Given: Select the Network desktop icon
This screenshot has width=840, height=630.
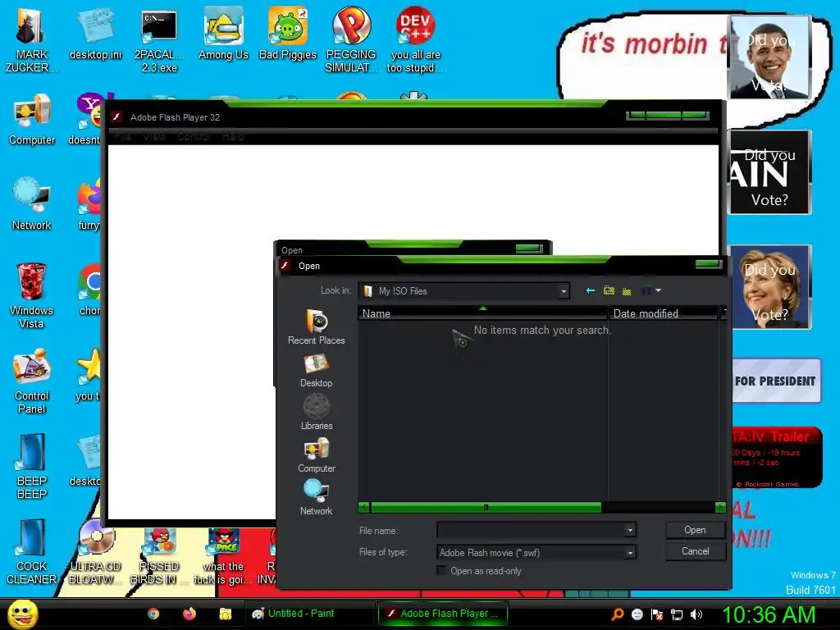Looking at the screenshot, I should pos(32,203).
